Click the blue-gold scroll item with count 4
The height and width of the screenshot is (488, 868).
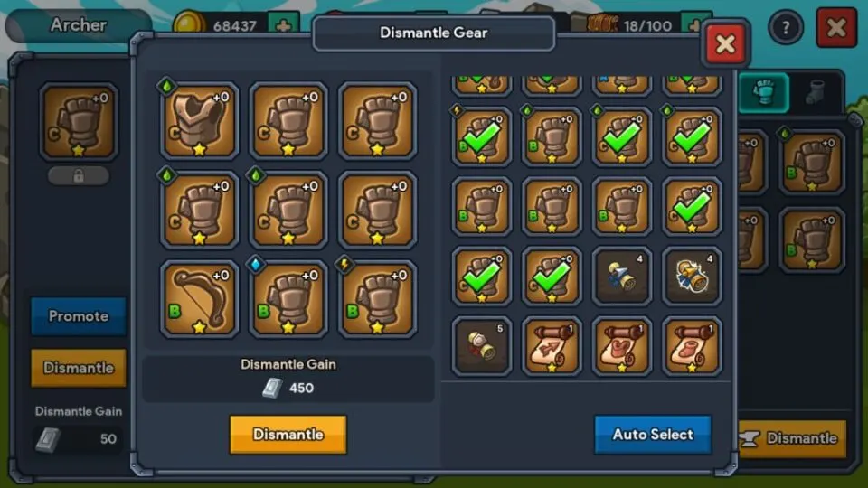click(x=692, y=277)
